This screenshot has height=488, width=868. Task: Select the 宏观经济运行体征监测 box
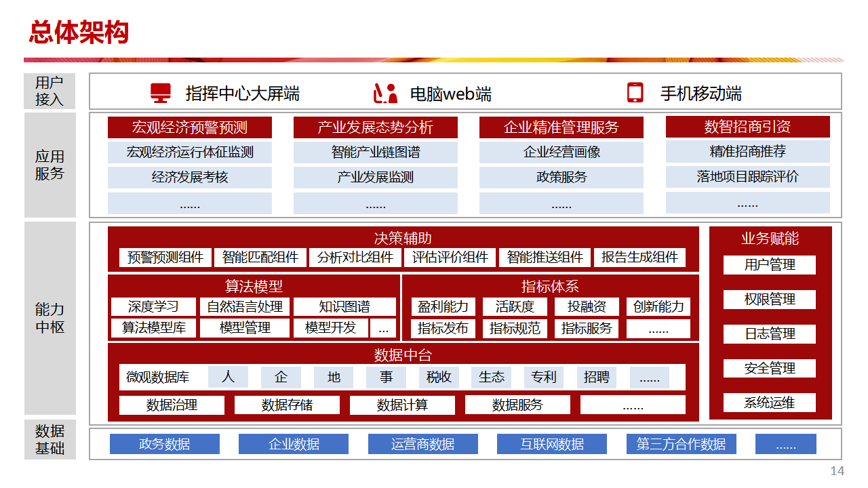[x=190, y=152]
